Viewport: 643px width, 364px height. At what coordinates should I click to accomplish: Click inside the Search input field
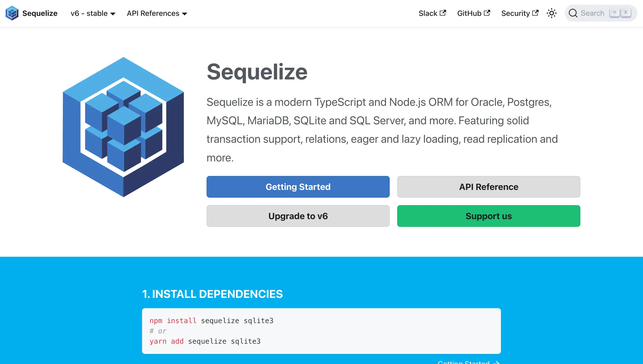(593, 13)
